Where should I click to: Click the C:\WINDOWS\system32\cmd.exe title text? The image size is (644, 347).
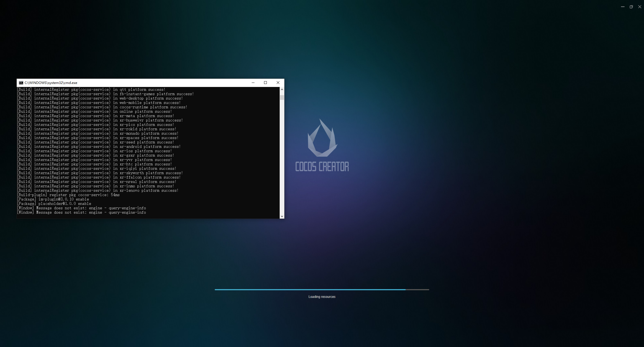pos(51,83)
